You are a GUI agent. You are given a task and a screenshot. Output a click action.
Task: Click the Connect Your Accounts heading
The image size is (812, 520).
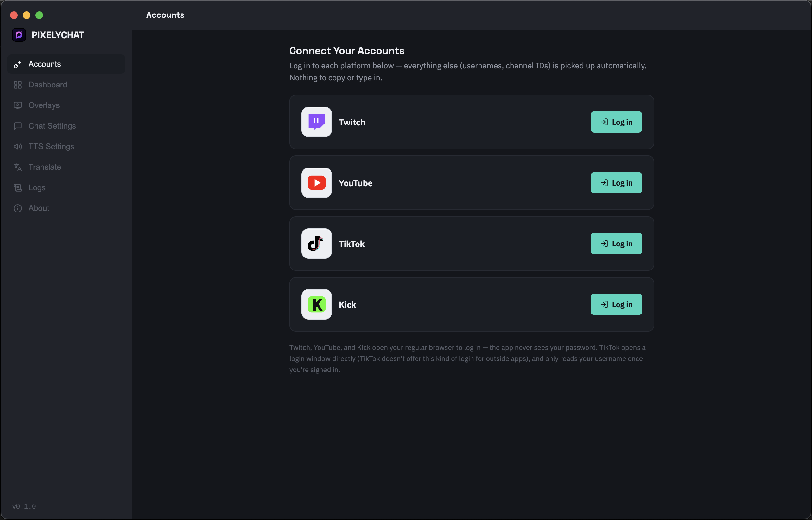coord(347,51)
